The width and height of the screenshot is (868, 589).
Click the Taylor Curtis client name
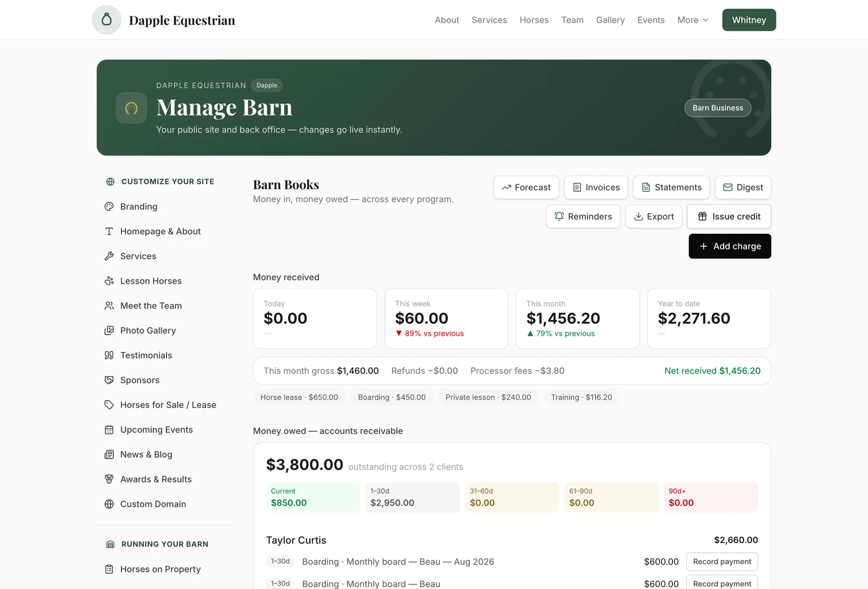point(296,540)
